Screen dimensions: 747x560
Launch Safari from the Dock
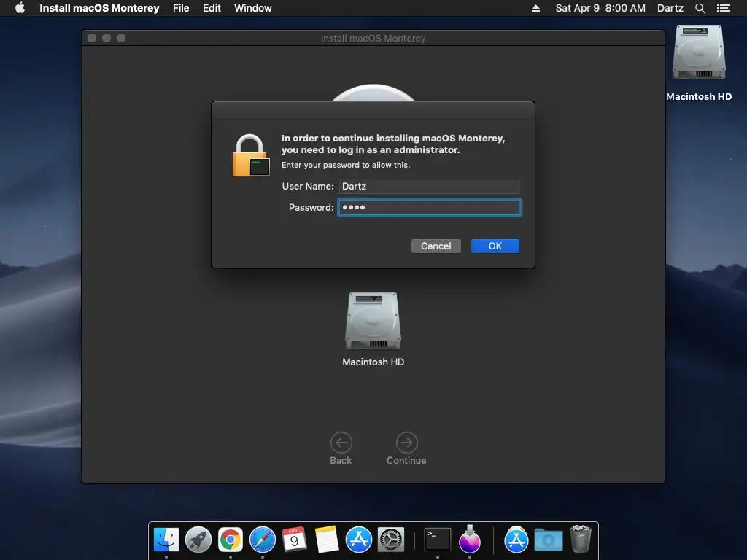click(x=263, y=540)
